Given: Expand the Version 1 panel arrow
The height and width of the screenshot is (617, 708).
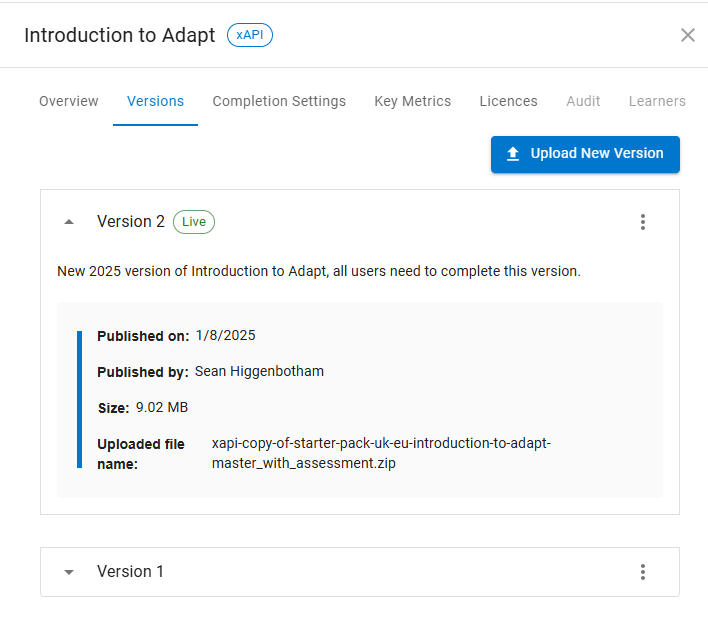Looking at the screenshot, I should pyautogui.click(x=69, y=572).
